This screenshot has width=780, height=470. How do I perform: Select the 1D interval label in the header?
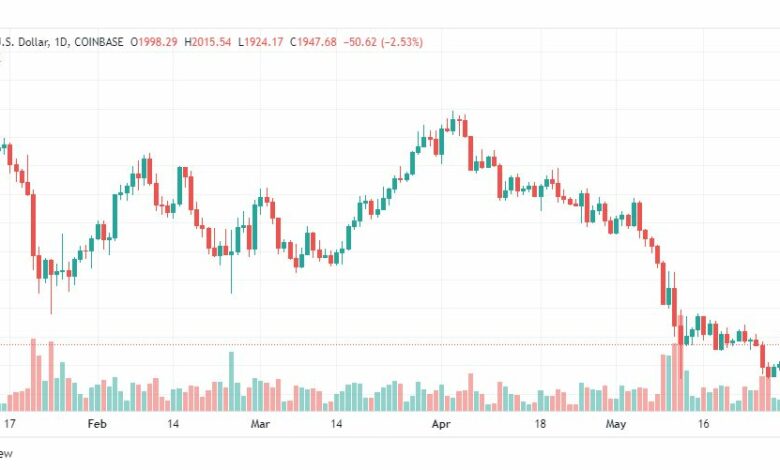(61, 42)
